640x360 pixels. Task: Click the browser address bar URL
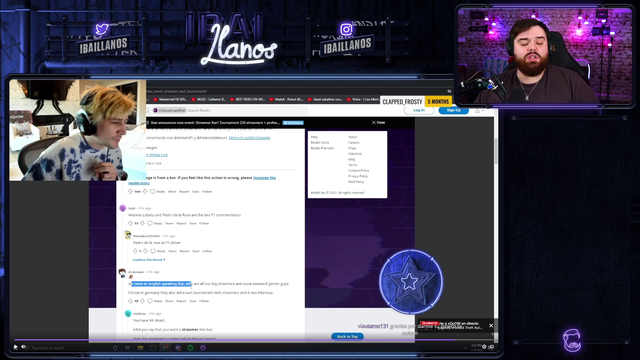[176, 91]
